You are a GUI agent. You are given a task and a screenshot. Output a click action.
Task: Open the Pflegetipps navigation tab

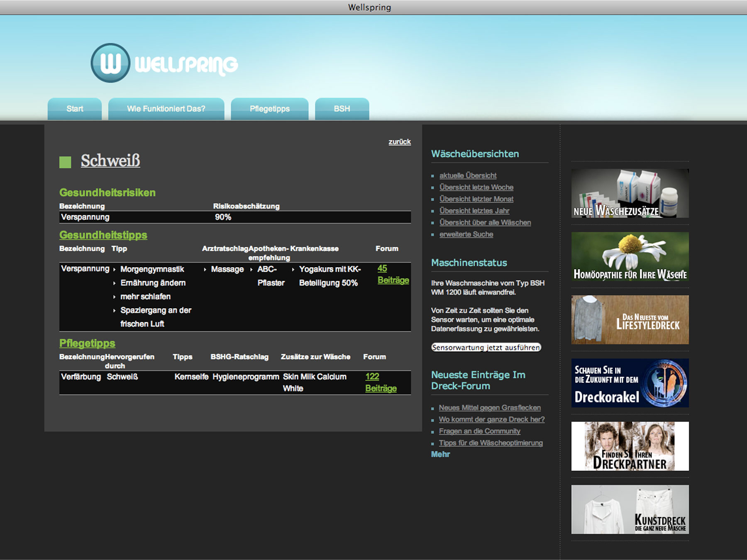(269, 109)
